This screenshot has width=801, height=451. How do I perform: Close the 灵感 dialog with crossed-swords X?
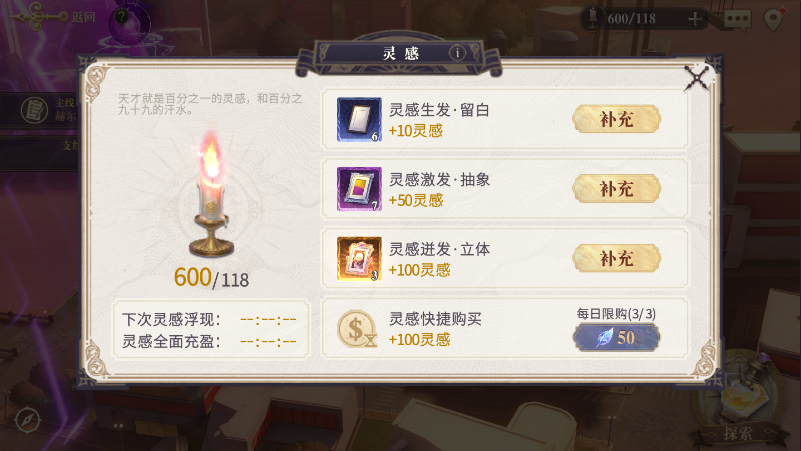point(697,79)
